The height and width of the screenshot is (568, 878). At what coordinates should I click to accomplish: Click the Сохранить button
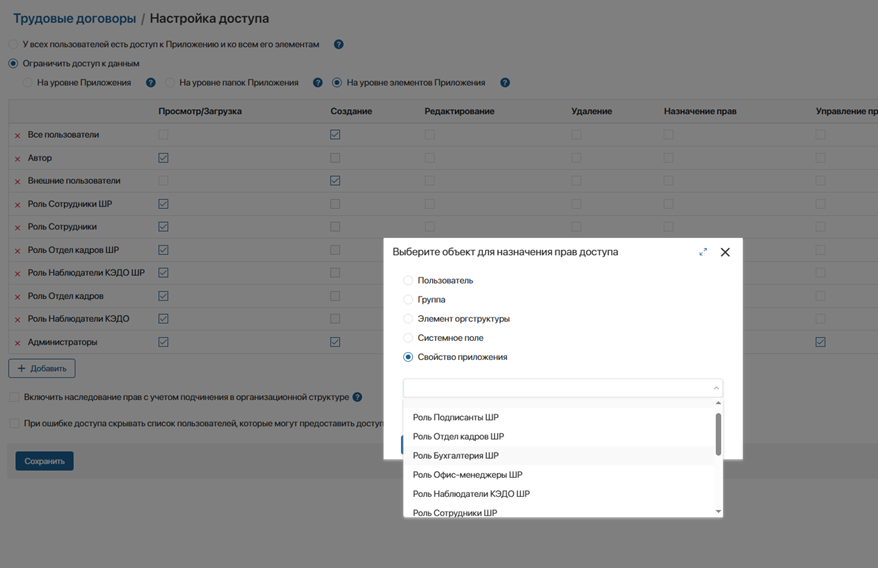coord(44,461)
